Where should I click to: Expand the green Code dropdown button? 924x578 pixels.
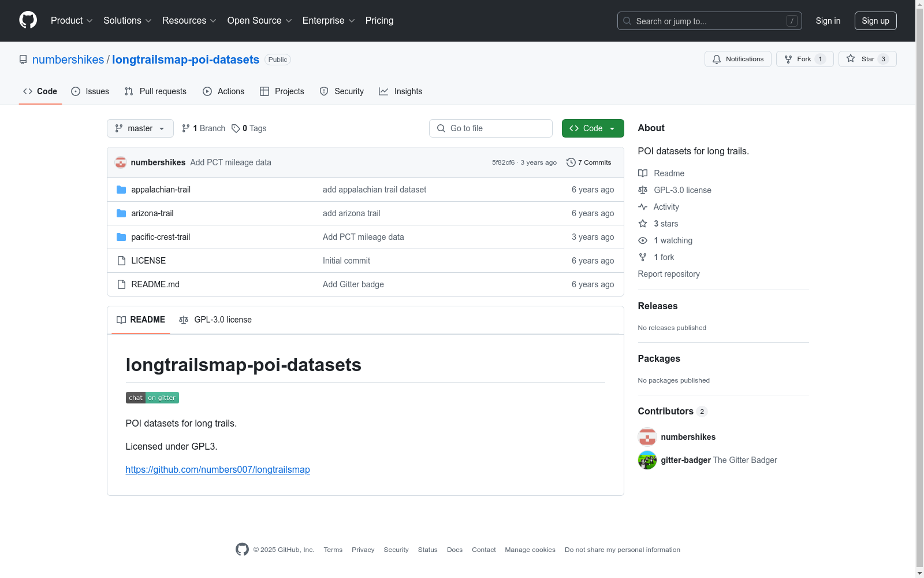[x=593, y=128]
